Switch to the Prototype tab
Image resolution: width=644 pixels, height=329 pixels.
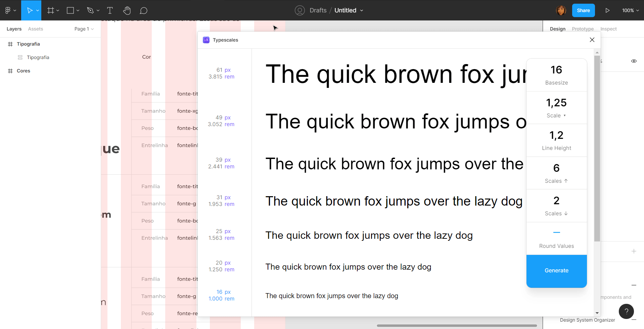(x=583, y=29)
